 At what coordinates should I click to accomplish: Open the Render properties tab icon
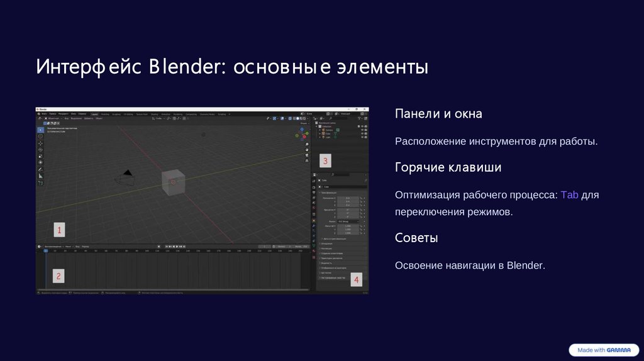[314, 187]
